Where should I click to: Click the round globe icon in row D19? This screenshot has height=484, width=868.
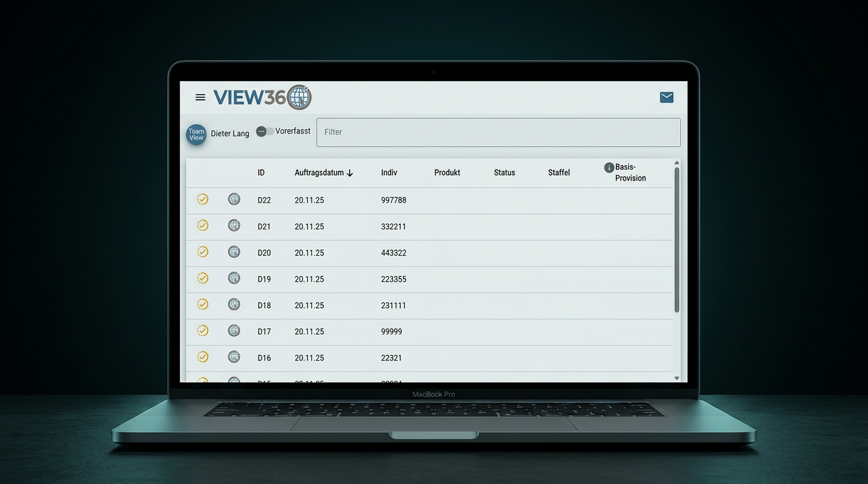(234, 278)
